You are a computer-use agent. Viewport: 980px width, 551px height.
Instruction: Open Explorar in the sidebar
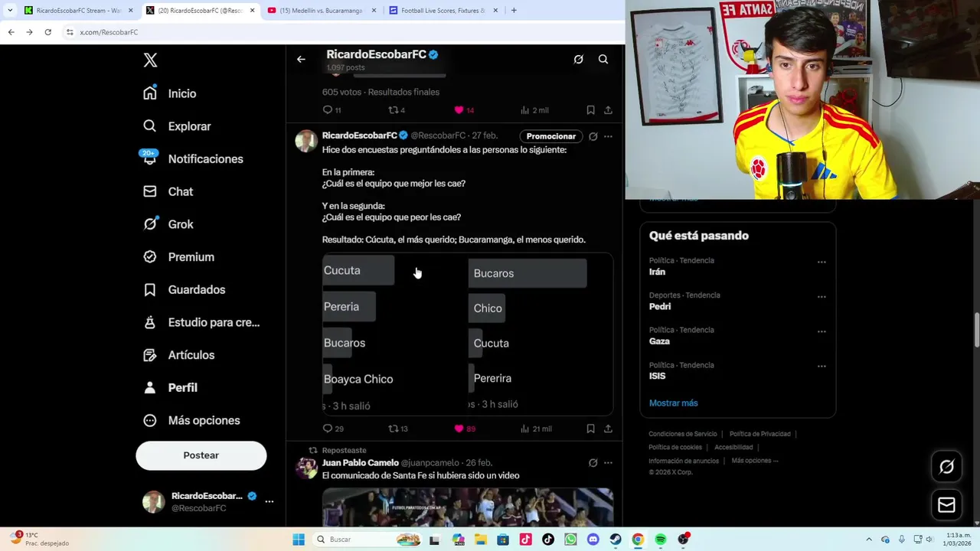coord(177,126)
